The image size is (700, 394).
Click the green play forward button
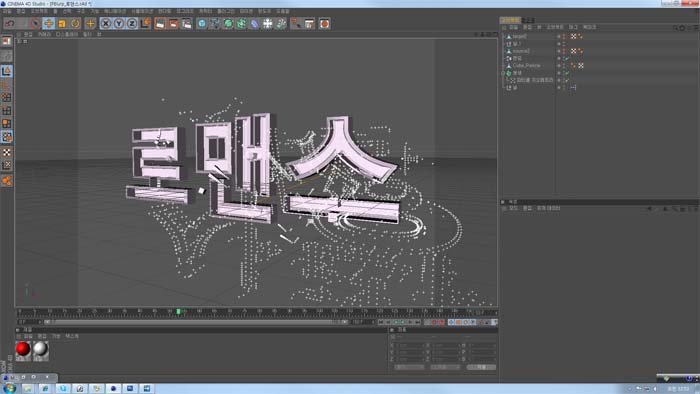pos(402,322)
